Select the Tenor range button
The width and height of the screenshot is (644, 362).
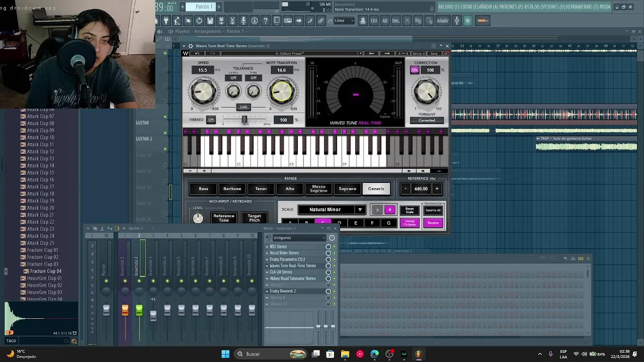(x=261, y=189)
